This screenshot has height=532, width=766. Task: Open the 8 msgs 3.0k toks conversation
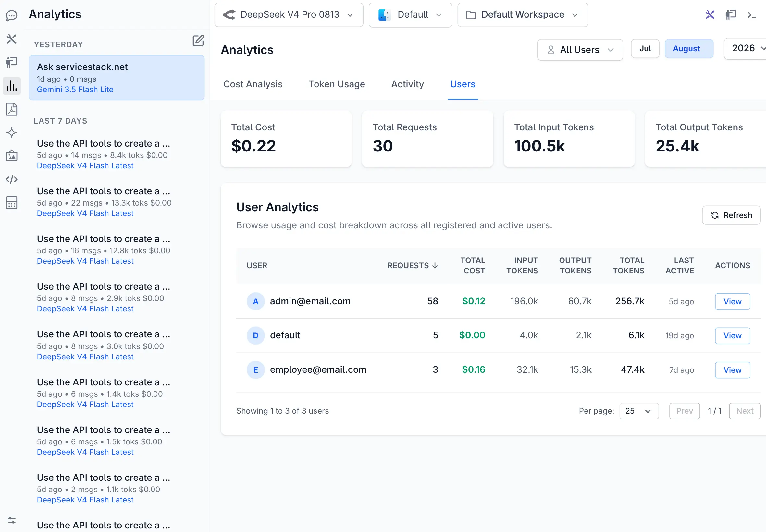pyautogui.click(x=117, y=345)
